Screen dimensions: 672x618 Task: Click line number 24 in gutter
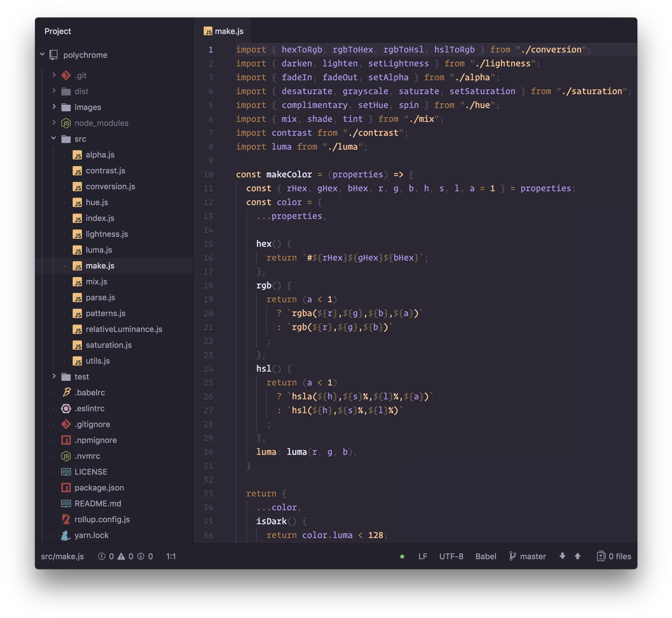click(208, 369)
